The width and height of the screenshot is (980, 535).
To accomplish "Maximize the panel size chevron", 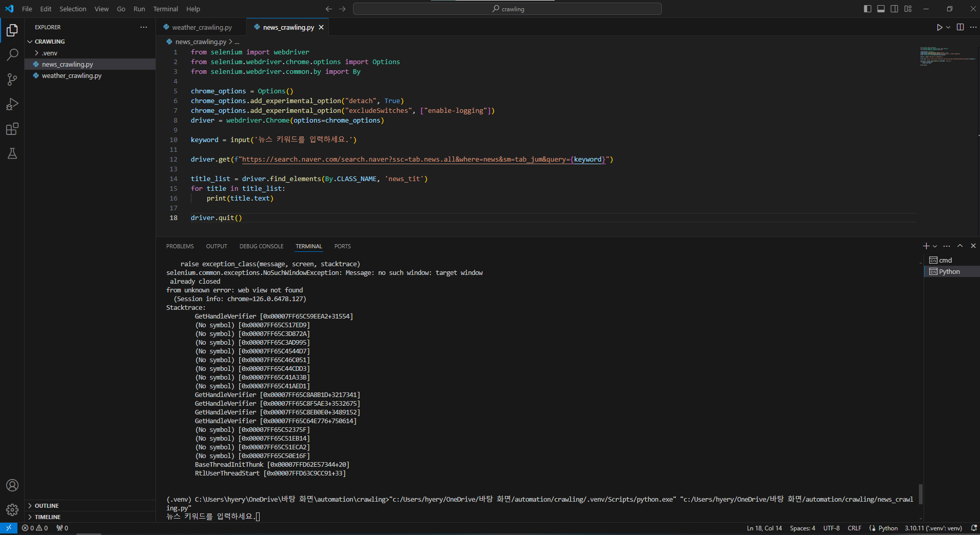I will [x=960, y=246].
